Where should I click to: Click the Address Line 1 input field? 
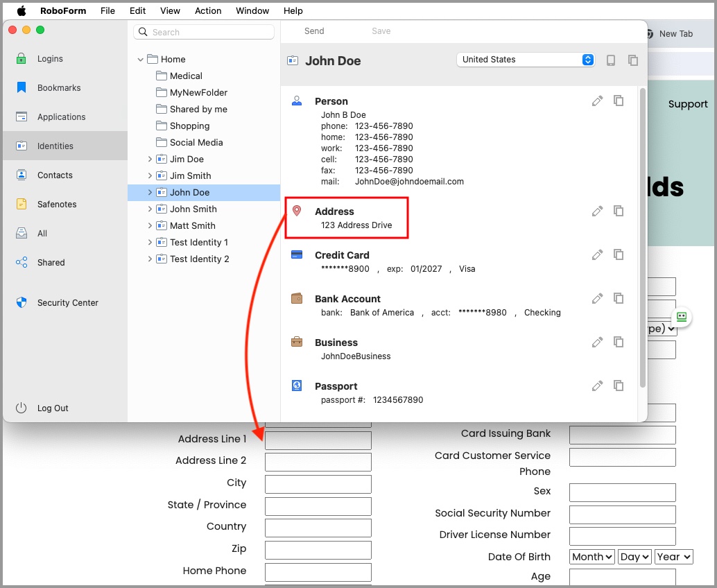click(x=318, y=440)
